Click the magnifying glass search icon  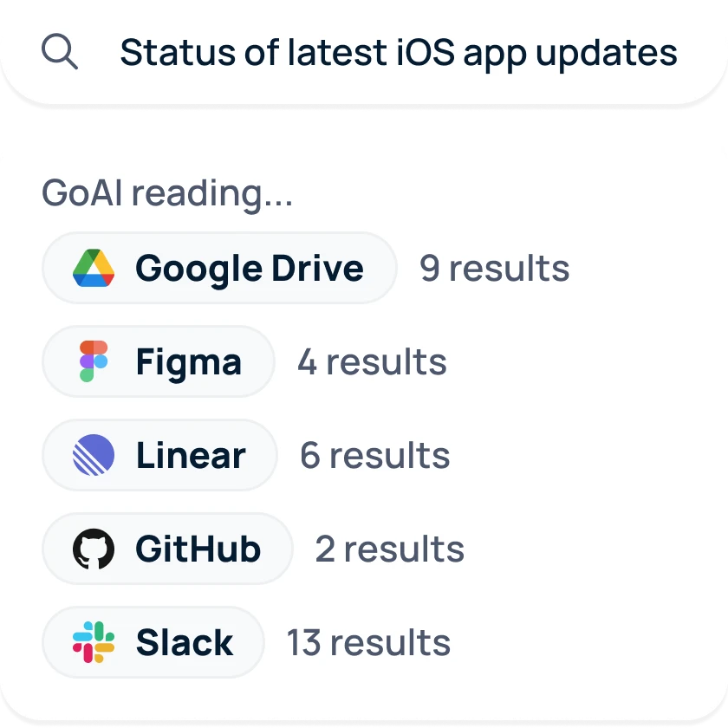click(x=59, y=52)
